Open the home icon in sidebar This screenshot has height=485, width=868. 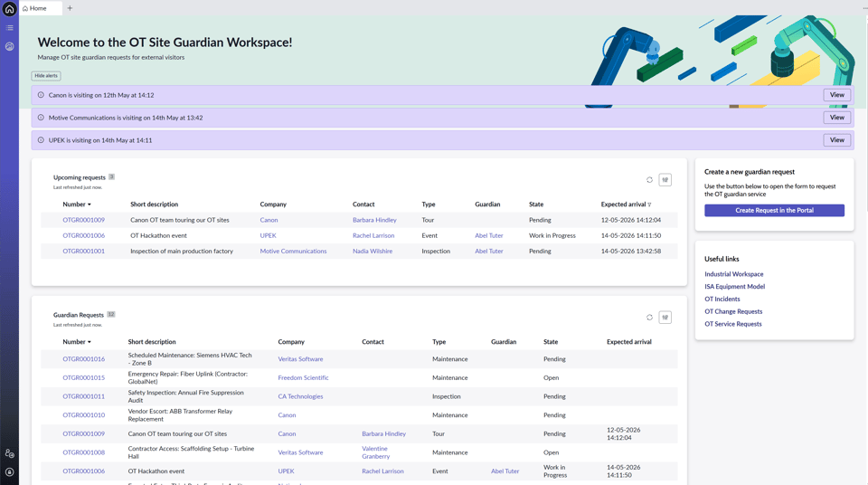(9, 9)
